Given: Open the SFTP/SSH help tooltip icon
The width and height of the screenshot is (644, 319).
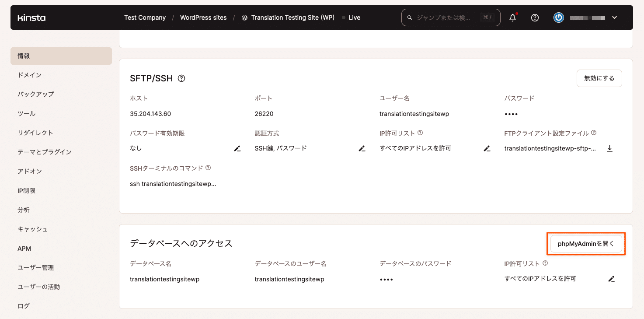Looking at the screenshot, I should click(x=181, y=78).
